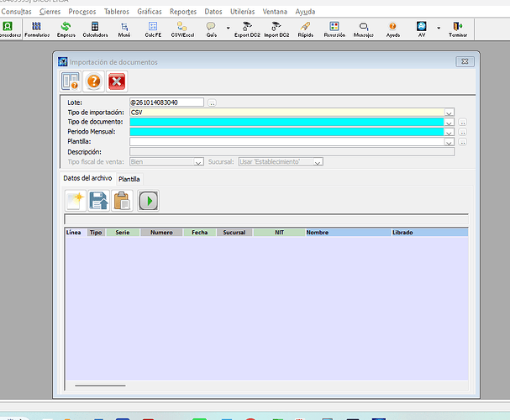This screenshot has height=420, width=510.
Task: Open the Gráficas menu
Action: pyautogui.click(x=150, y=12)
